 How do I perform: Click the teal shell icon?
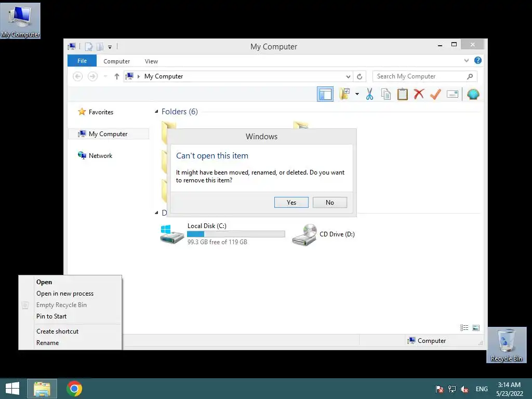[x=473, y=94]
